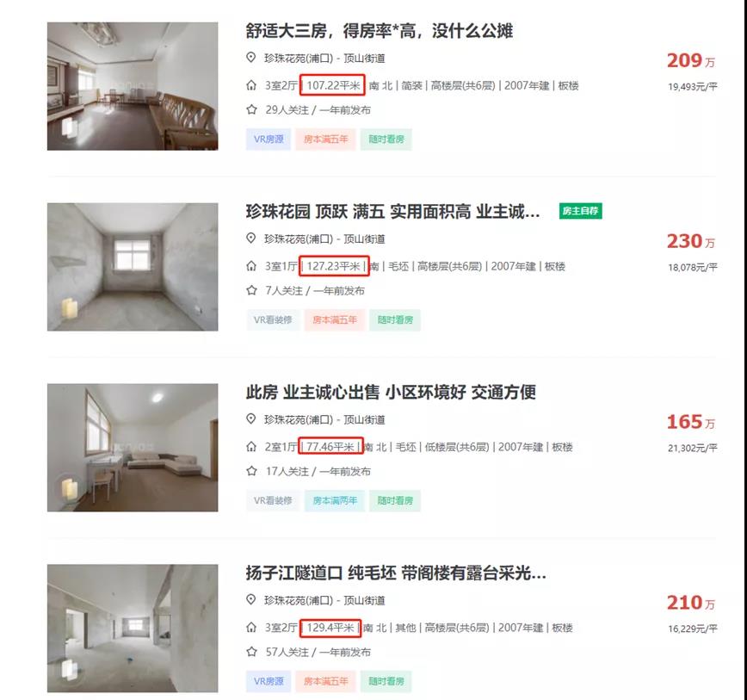This screenshot has width=747, height=700.
Task: Open listing 此房 业主诚心出售 小区环境好
Action: click(x=391, y=392)
